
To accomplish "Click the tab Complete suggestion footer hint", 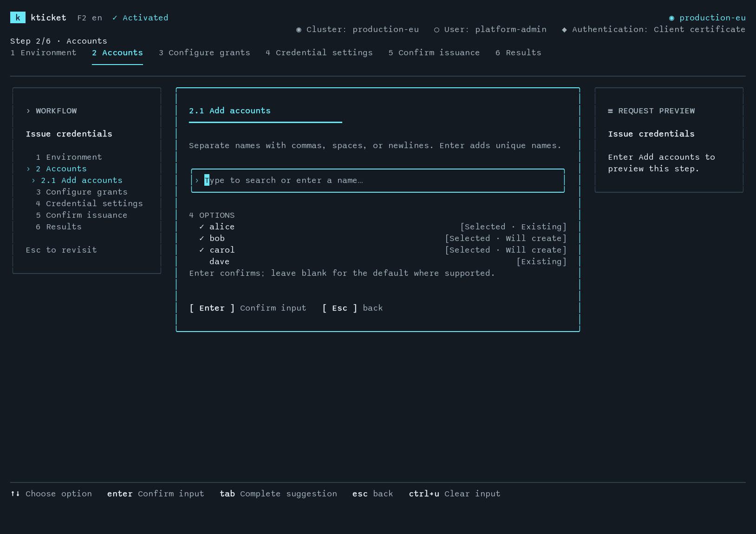I will [278, 494].
